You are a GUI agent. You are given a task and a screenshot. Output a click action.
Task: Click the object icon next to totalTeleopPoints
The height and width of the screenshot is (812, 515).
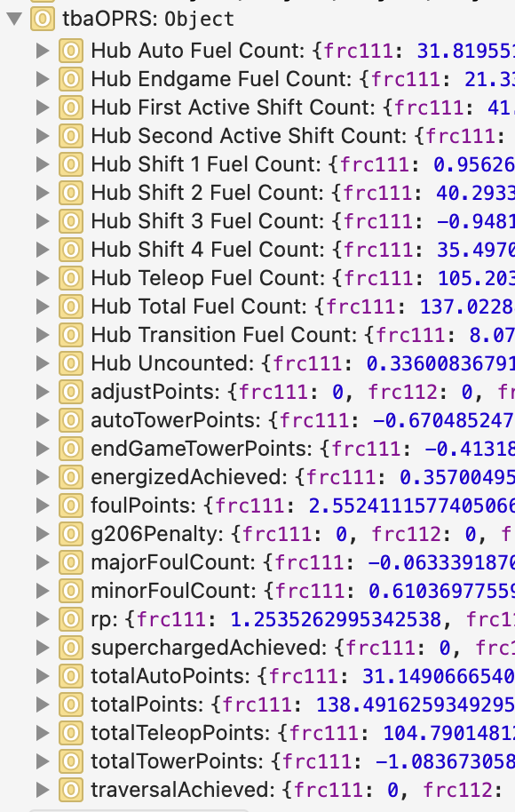[71, 733]
